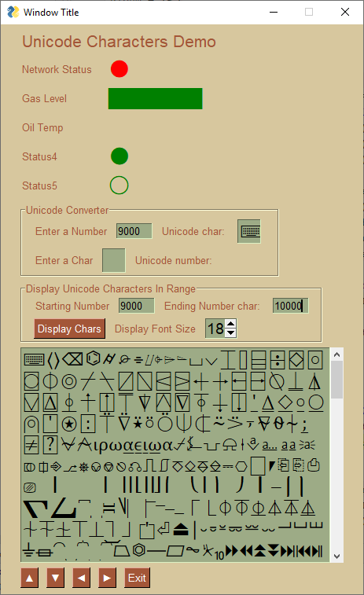364x595 pixels.
Task: Click the font size value field
Action: pyautogui.click(x=215, y=329)
